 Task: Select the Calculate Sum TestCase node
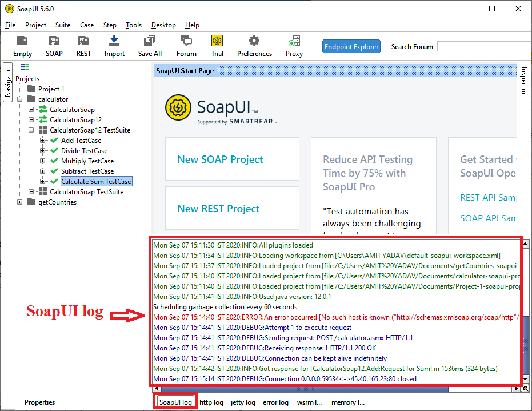pyautogui.click(x=96, y=182)
